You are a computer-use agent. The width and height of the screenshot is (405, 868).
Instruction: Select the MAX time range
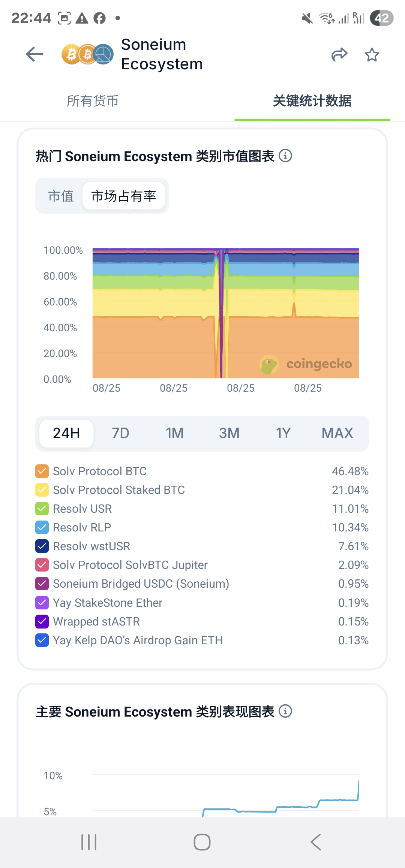(x=337, y=433)
